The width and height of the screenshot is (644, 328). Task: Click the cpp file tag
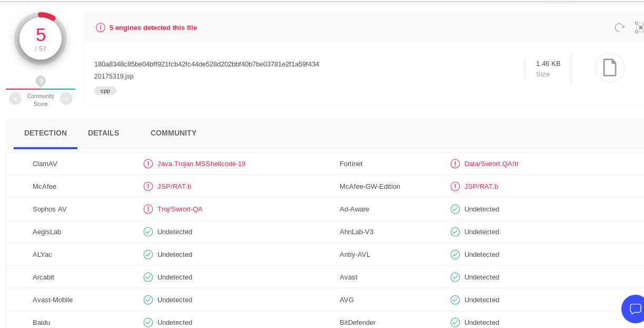coord(105,91)
